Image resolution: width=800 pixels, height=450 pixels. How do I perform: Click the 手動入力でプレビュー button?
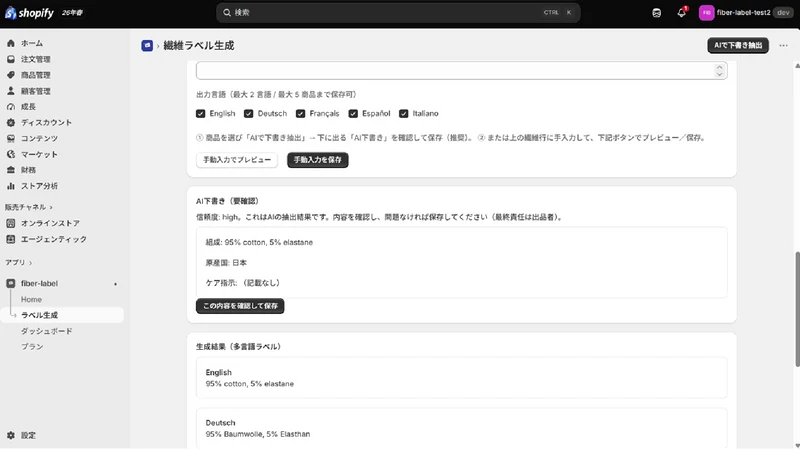point(237,160)
